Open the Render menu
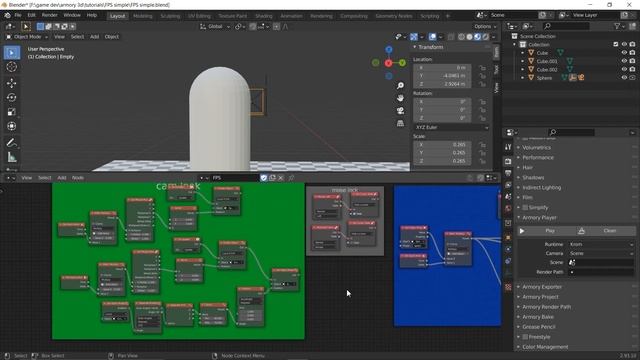Screen dimensions: 640x360 [49, 15]
